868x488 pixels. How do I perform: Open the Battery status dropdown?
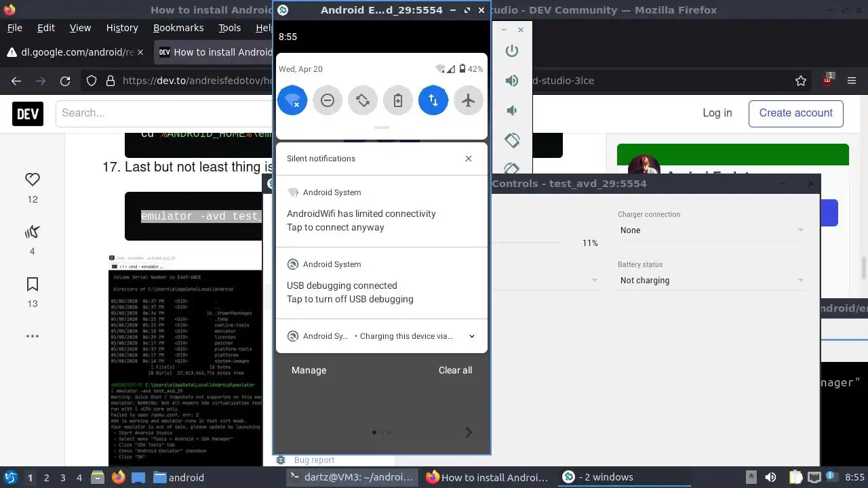(x=711, y=281)
